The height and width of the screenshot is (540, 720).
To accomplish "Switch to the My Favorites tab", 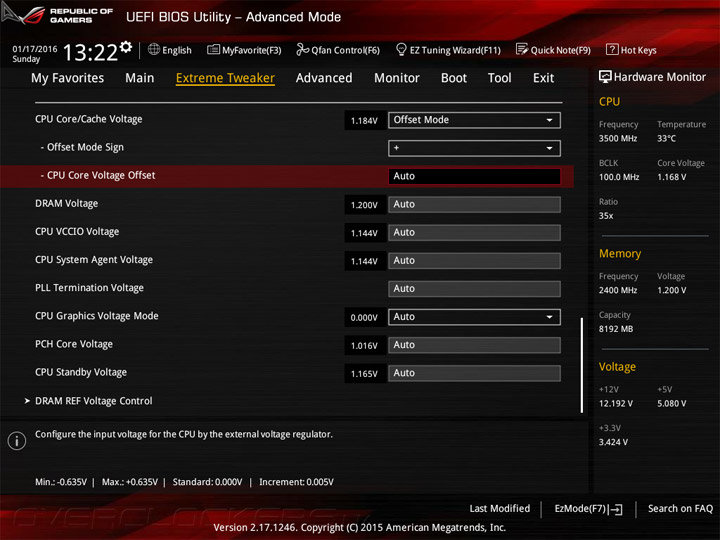I will 68,78.
